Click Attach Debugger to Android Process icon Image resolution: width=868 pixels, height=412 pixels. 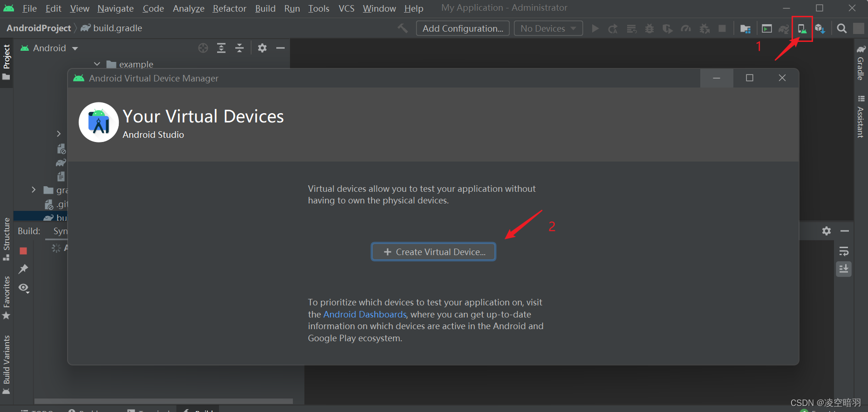tap(704, 29)
